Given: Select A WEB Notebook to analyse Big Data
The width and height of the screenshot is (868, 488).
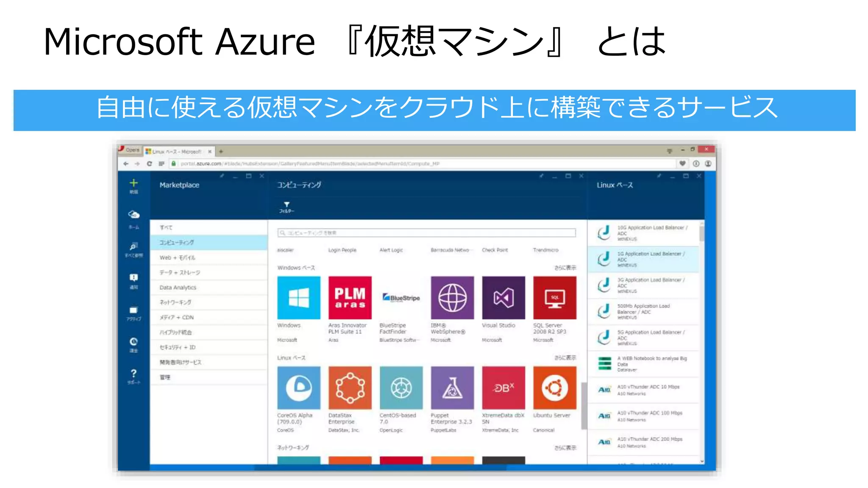Looking at the screenshot, I should tap(643, 364).
